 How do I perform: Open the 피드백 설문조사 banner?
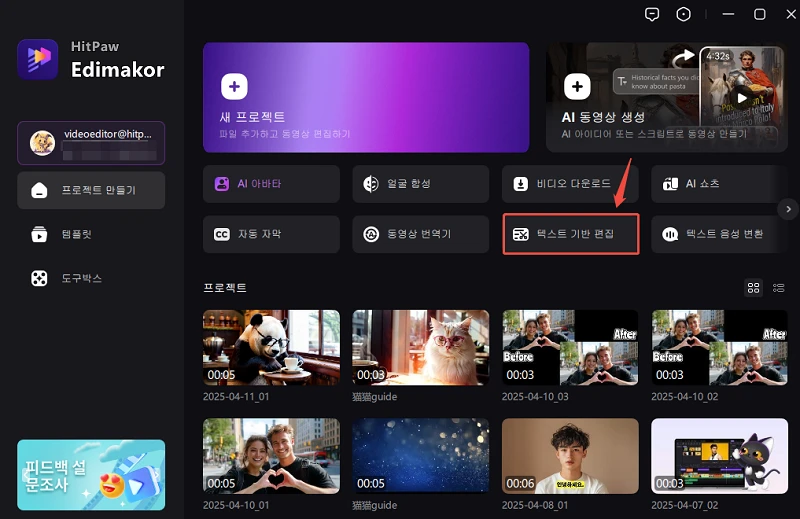click(x=91, y=475)
